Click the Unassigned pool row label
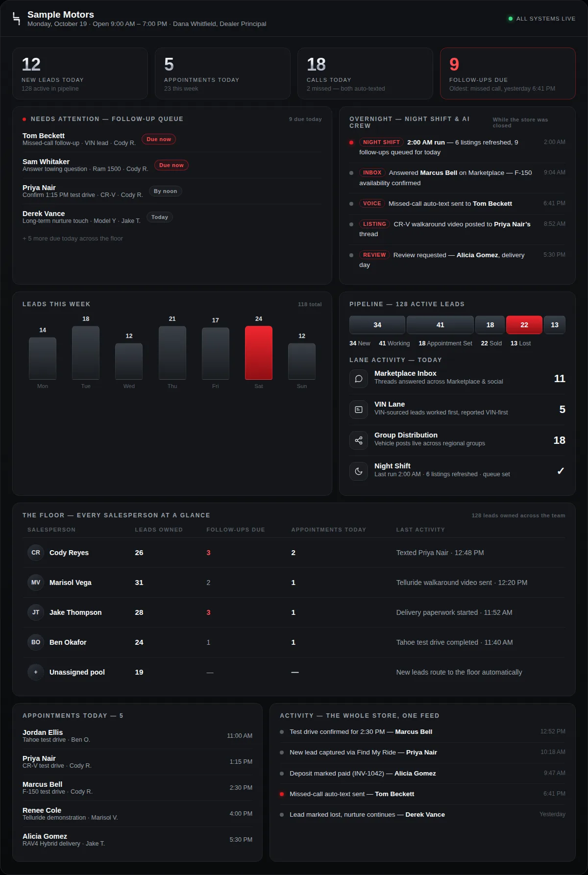 pyautogui.click(x=77, y=672)
